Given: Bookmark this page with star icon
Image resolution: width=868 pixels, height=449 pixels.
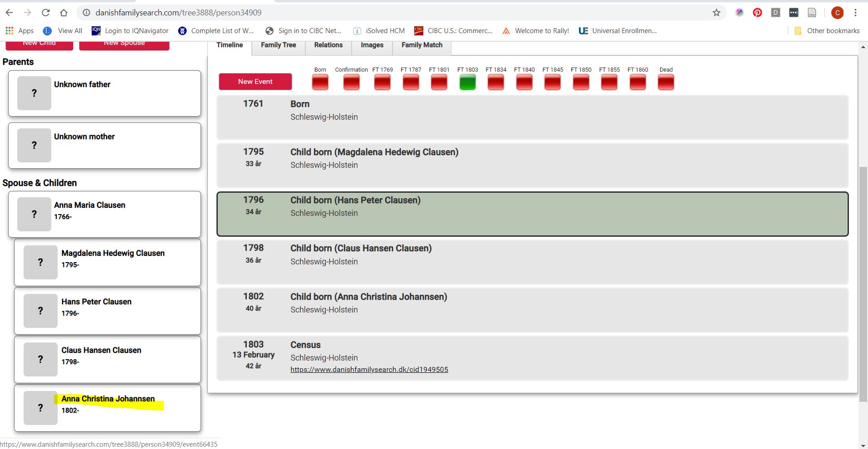Looking at the screenshot, I should pos(716,13).
